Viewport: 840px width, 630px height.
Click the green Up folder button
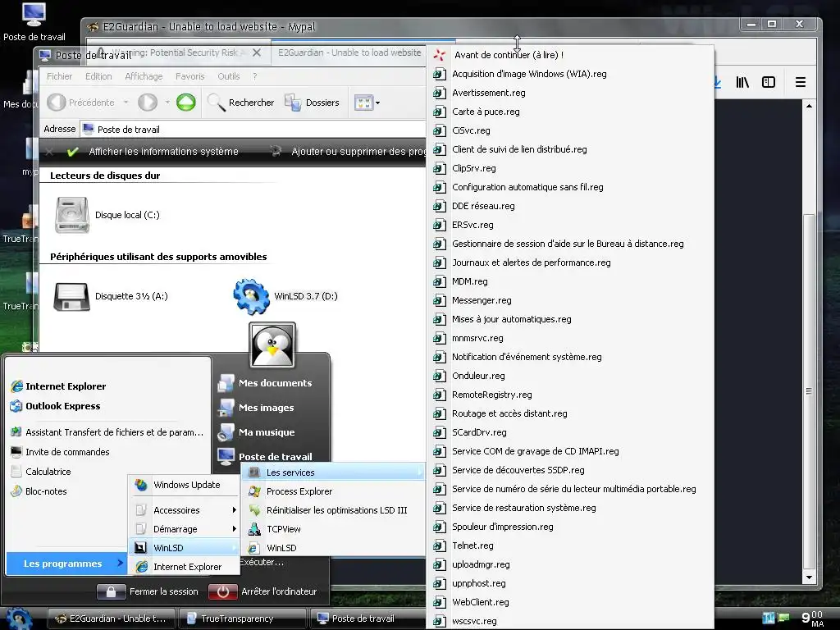[186, 103]
